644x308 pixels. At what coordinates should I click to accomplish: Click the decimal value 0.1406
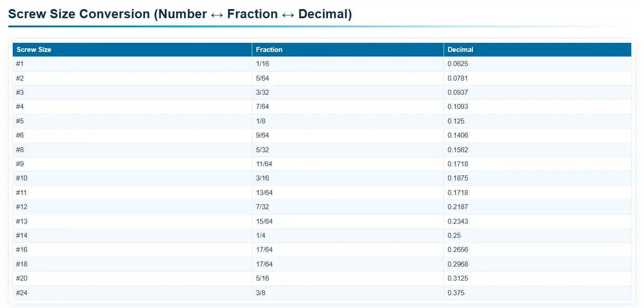(458, 135)
